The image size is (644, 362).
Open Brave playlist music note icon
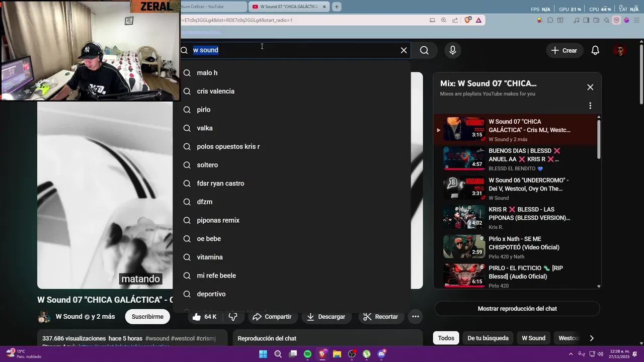[577, 20]
